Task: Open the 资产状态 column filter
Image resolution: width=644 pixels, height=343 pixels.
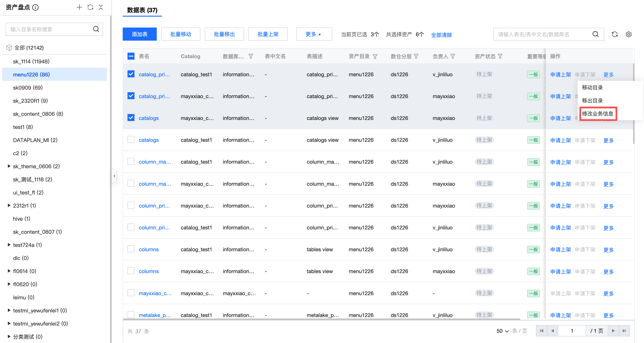Action: point(500,56)
